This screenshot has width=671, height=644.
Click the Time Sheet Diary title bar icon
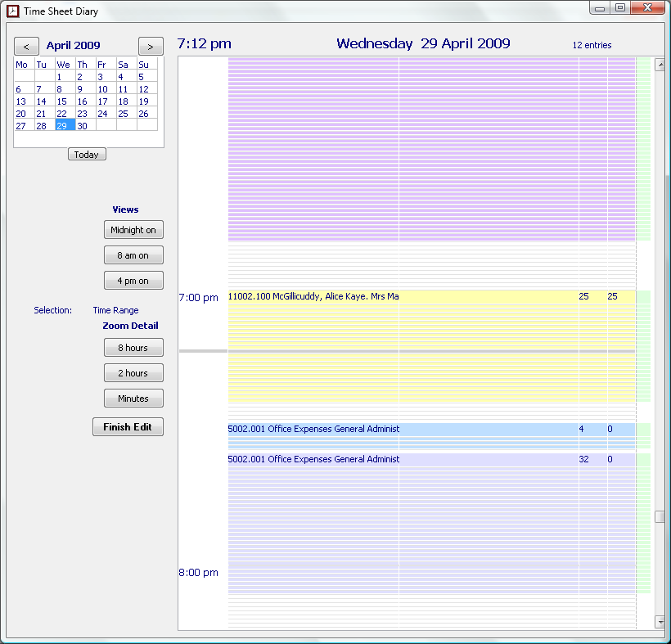point(12,11)
